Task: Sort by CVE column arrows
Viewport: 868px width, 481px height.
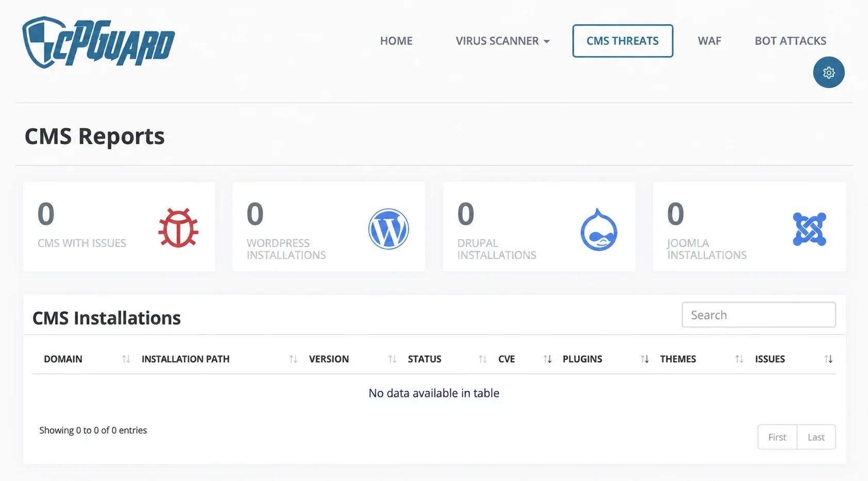Action: tap(547, 359)
